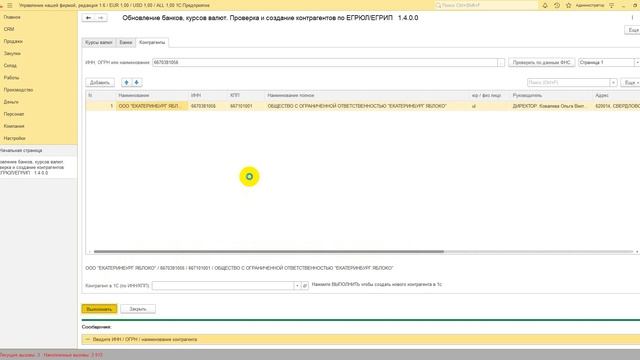Click the magnifier icon in global search
This screenshot has width=640, height=360.
[x=438, y=5]
